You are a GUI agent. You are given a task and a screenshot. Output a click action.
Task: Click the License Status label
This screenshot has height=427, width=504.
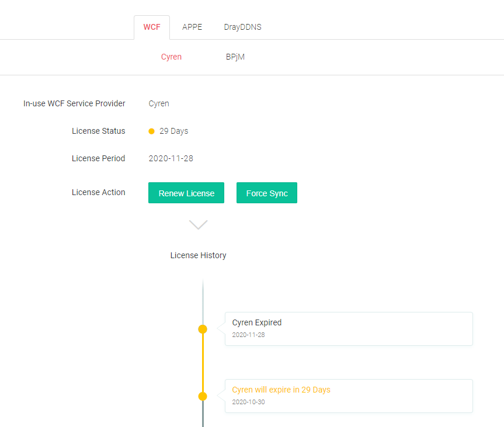click(98, 131)
